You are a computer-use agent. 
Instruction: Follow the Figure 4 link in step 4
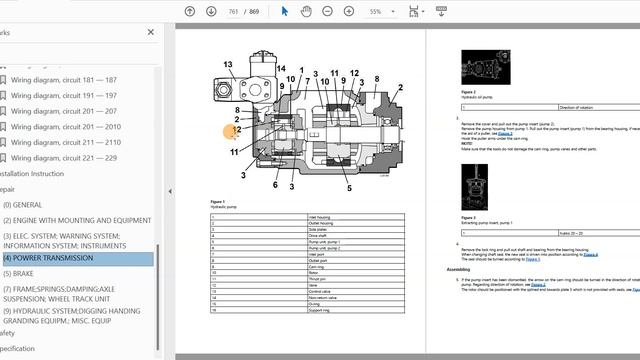pyautogui.click(x=591, y=255)
